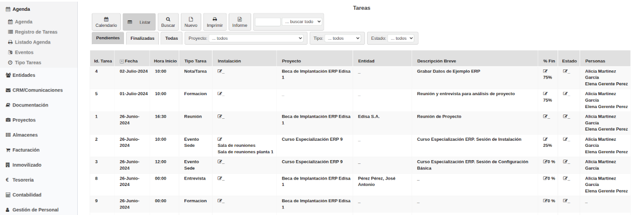Open the Calendario view button

pyautogui.click(x=106, y=22)
